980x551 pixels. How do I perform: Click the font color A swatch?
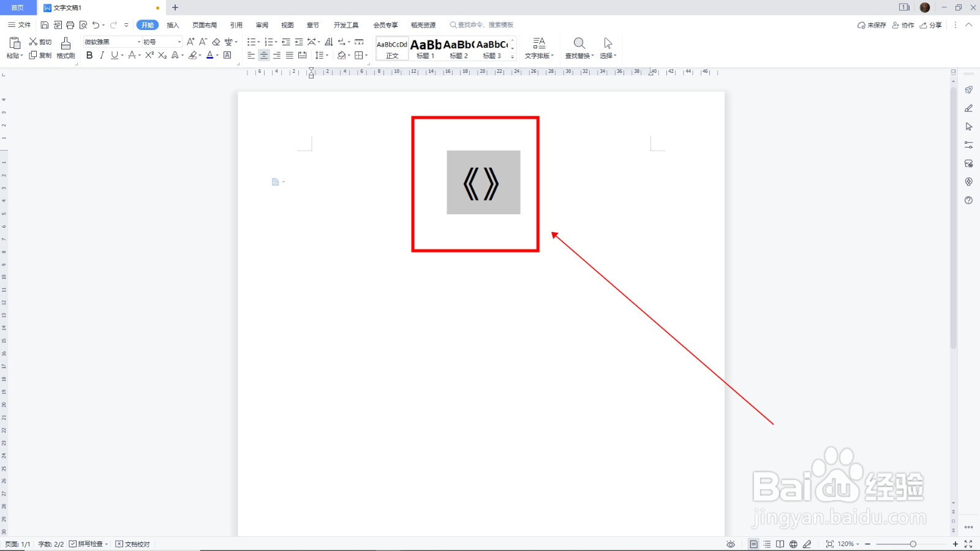tap(209, 55)
